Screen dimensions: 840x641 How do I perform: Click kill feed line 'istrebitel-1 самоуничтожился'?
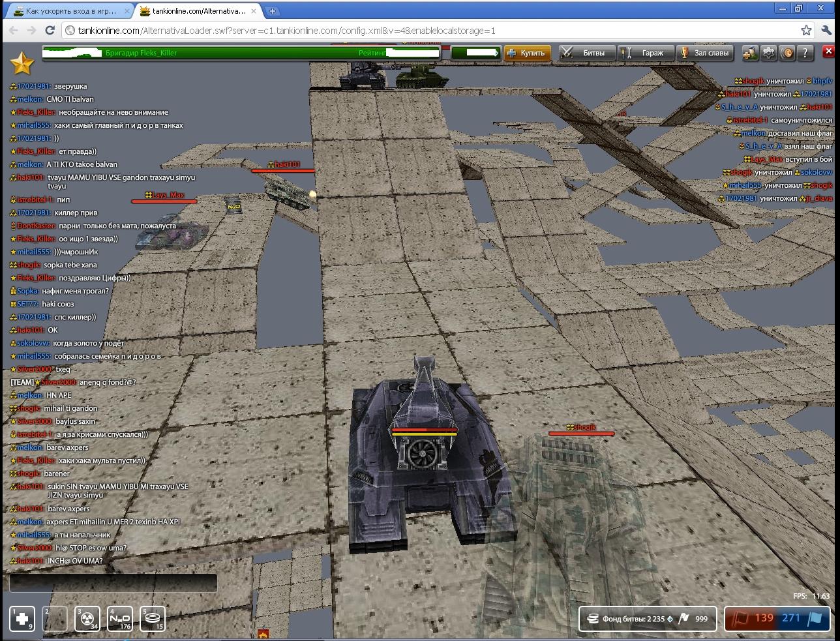click(779, 120)
